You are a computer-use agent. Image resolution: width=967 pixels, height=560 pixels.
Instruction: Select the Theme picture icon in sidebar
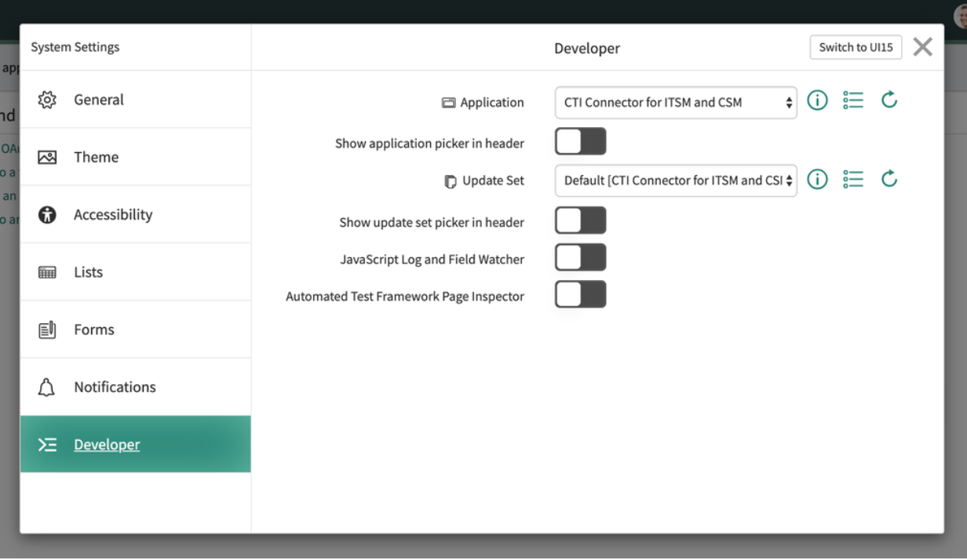[47, 157]
